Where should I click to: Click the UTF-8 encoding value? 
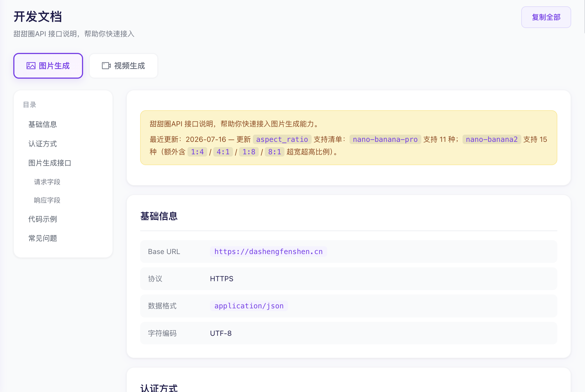(221, 333)
